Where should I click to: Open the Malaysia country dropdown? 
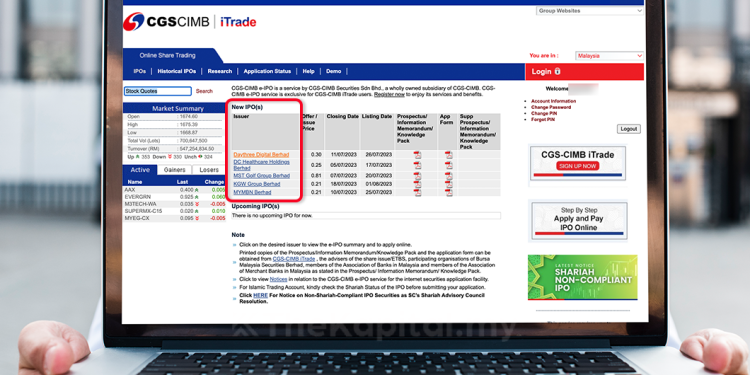[x=609, y=56]
